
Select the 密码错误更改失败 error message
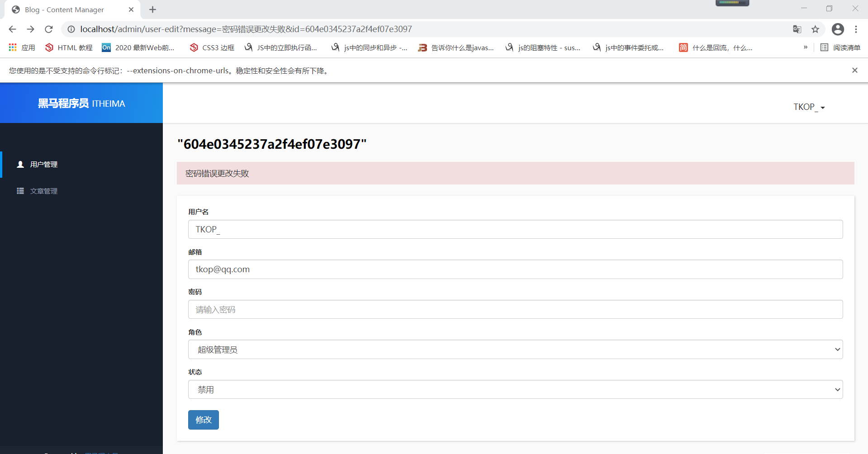click(217, 173)
